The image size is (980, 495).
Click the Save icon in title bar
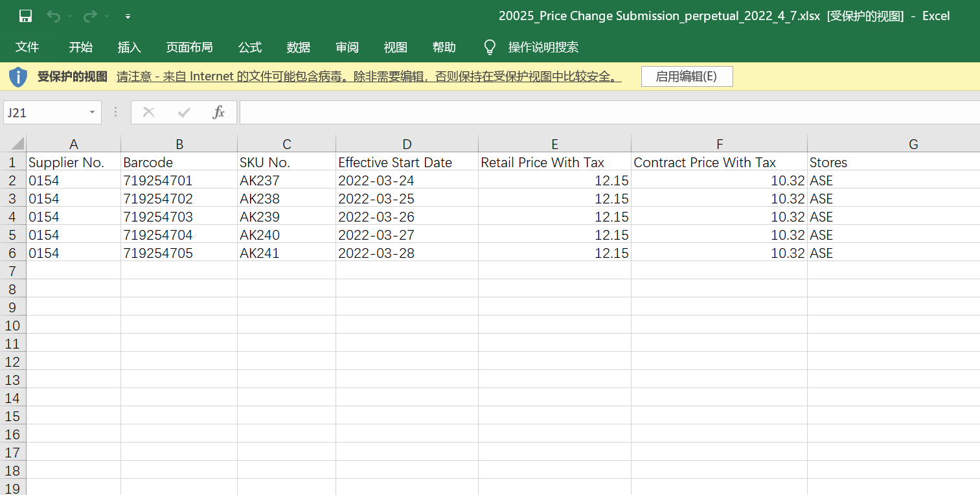click(x=25, y=16)
